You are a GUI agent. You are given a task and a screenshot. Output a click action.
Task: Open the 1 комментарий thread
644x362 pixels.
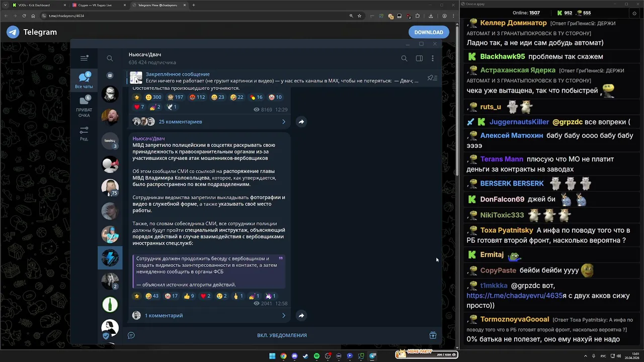(x=164, y=316)
